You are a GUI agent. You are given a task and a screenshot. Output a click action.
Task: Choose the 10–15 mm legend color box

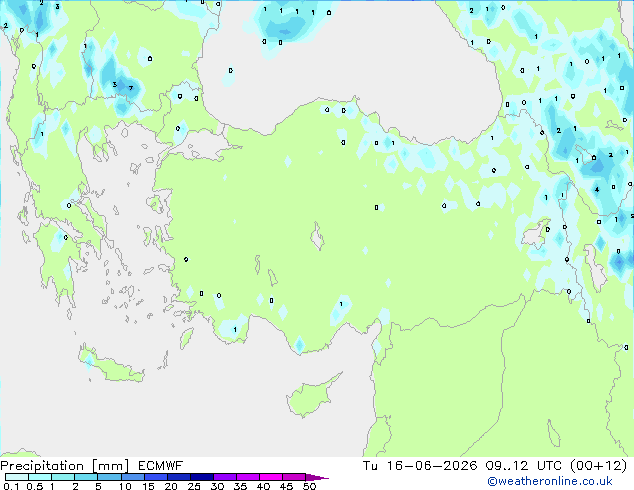(x=132, y=477)
